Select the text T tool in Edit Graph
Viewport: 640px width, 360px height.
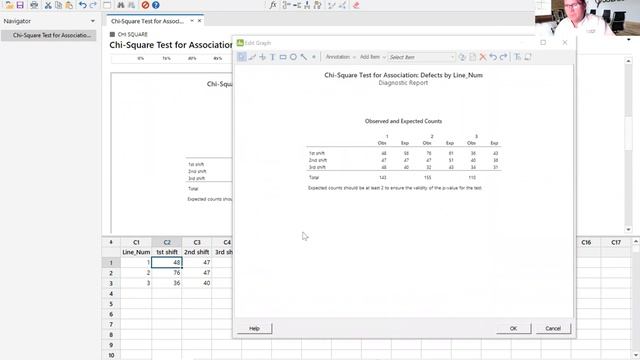[x=273, y=57]
